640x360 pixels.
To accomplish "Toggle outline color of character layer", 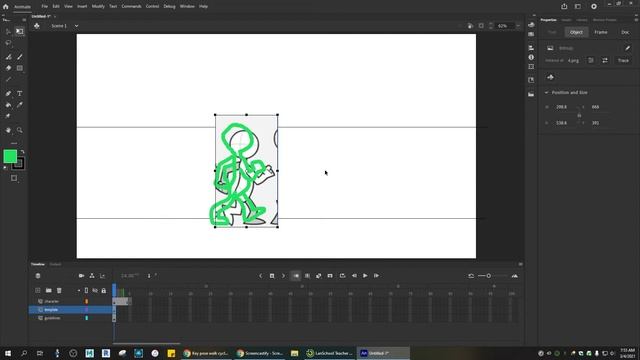I will click(x=87, y=301).
